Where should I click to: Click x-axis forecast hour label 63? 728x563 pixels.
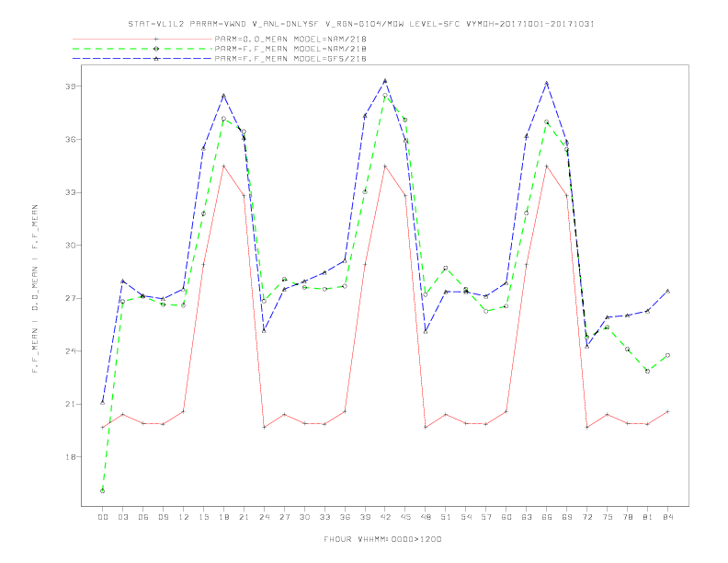[x=527, y=517]
